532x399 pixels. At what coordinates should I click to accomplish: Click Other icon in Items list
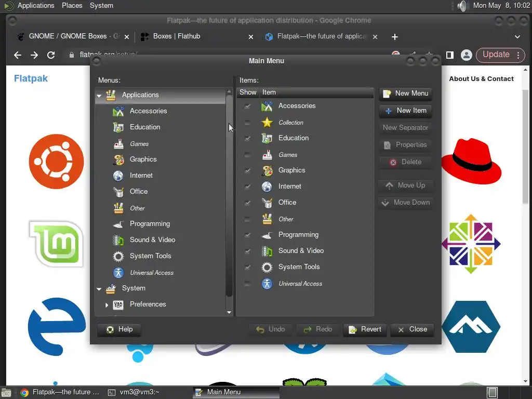[x=267, y=219]
